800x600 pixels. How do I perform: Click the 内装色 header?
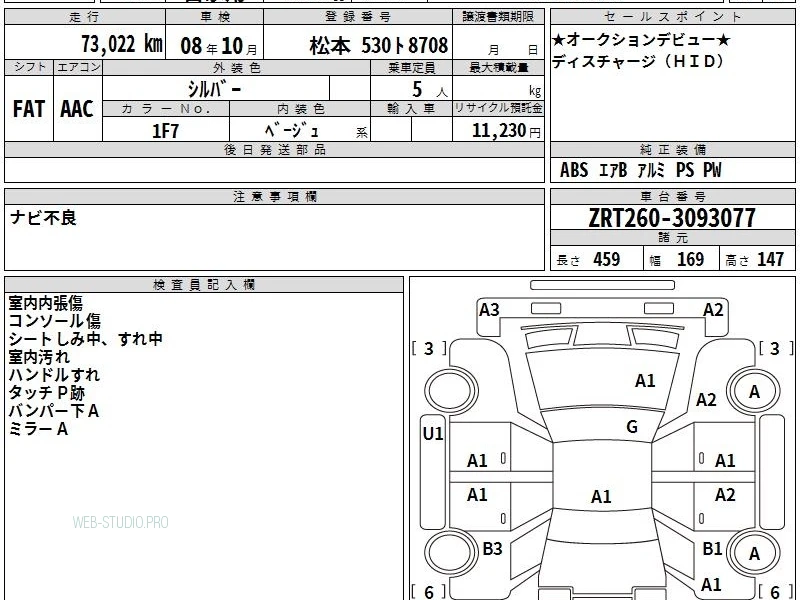pyautogui.click(x=300, y=109)
